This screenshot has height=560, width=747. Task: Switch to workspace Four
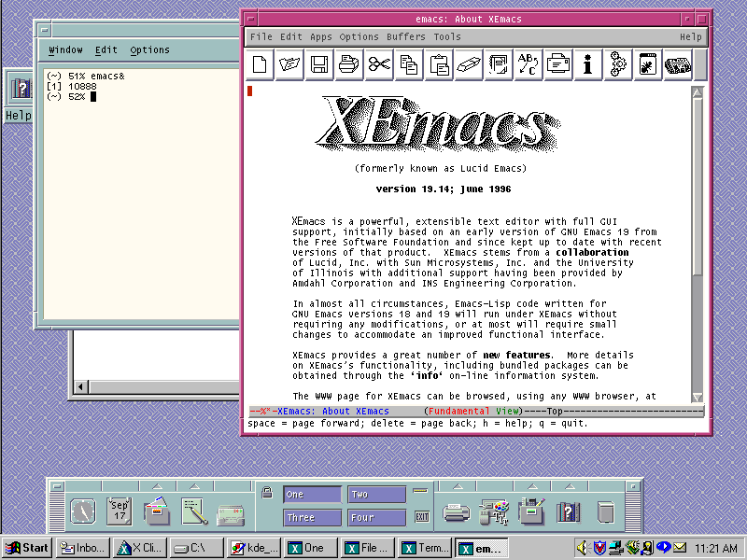click(376, 518)
